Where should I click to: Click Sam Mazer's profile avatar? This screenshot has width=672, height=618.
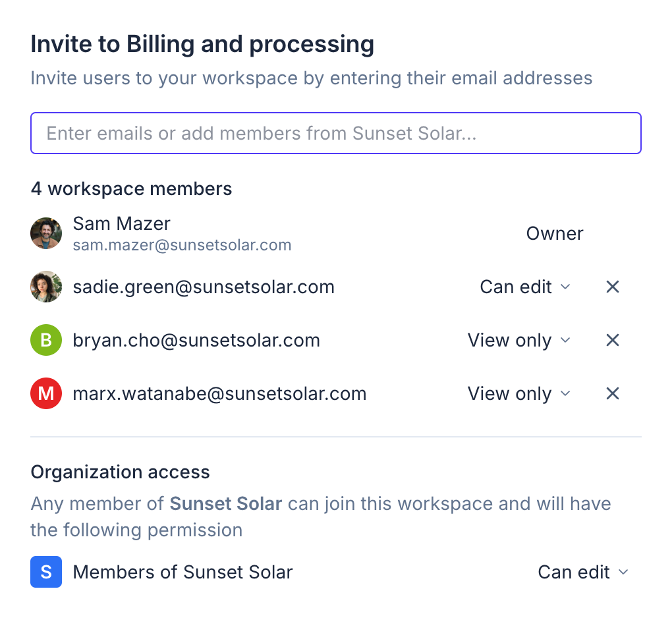(46, 234)
